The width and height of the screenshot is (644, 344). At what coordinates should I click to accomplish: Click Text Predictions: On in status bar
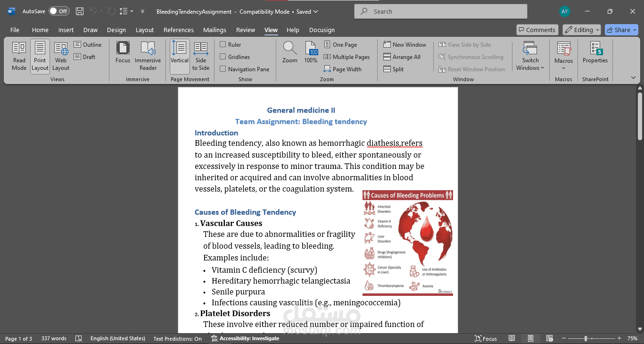(178, 338)
